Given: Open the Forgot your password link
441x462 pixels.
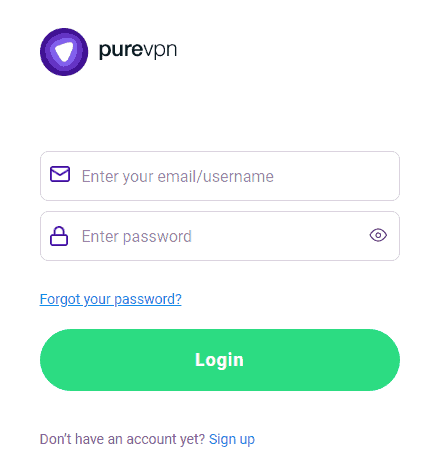Looking at the screenshot, I should point(111,299).
